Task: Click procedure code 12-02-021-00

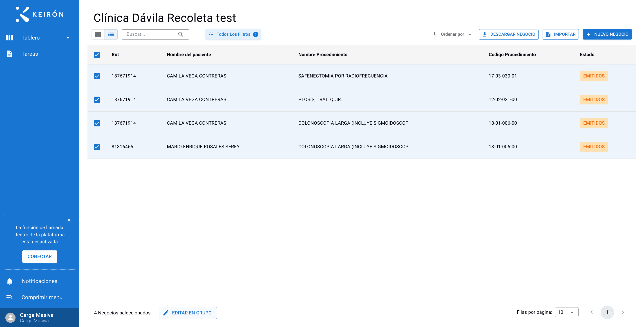Action: (x=503, y=99)
